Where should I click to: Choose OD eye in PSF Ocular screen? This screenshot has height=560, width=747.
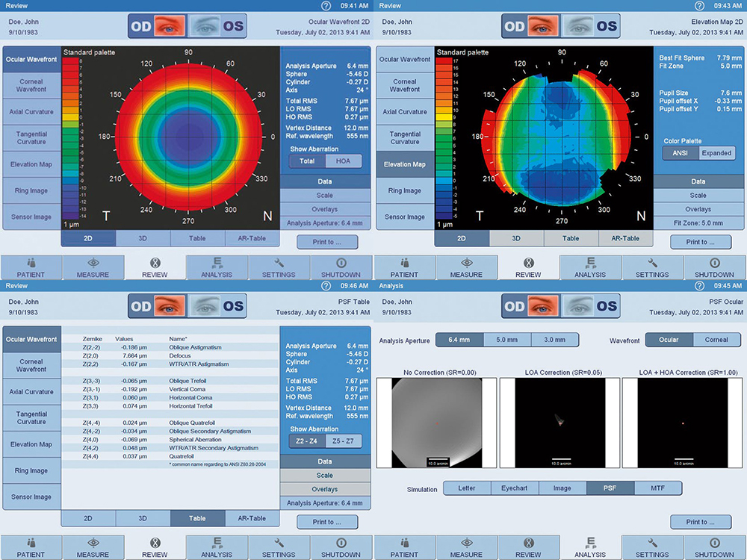[530, 305]
